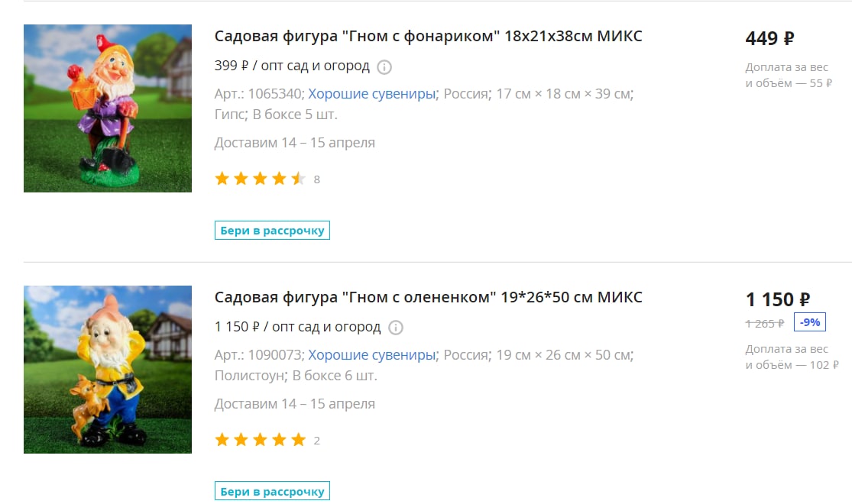
Task: Click review count 8 next to stars
Action: click(317, 179)
